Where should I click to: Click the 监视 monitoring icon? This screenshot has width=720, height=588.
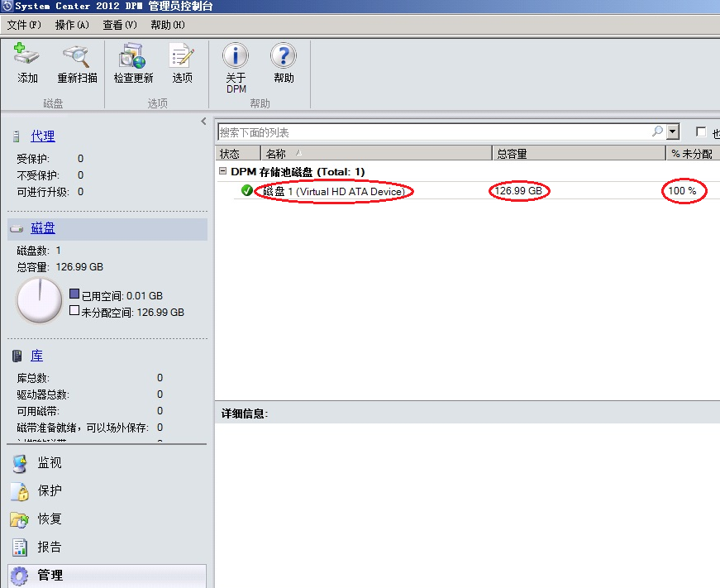click(20, 463)
